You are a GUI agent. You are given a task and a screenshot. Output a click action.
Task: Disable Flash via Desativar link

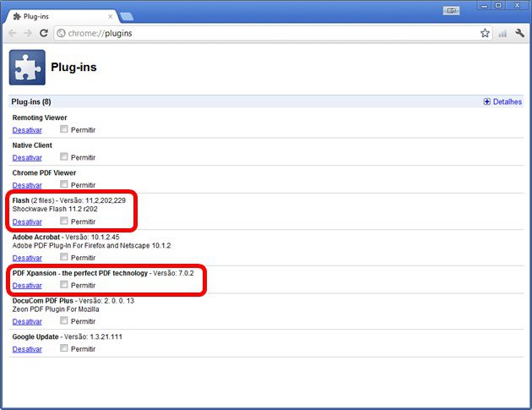27,221
